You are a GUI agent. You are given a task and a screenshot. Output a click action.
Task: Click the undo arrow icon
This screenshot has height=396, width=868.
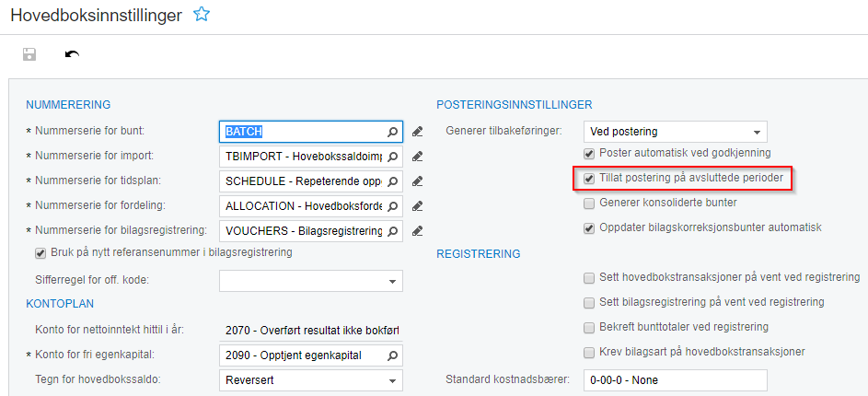click(x=72, y=54)
